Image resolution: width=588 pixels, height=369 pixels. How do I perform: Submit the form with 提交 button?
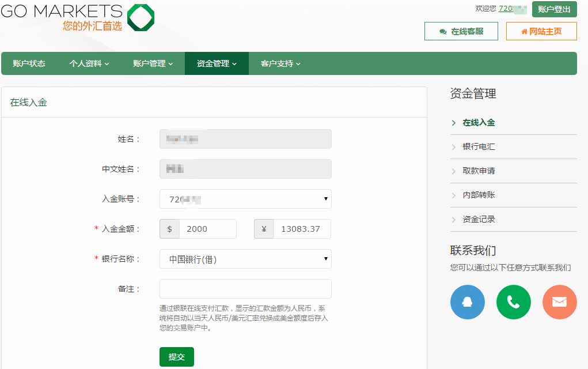pos(176,357)
